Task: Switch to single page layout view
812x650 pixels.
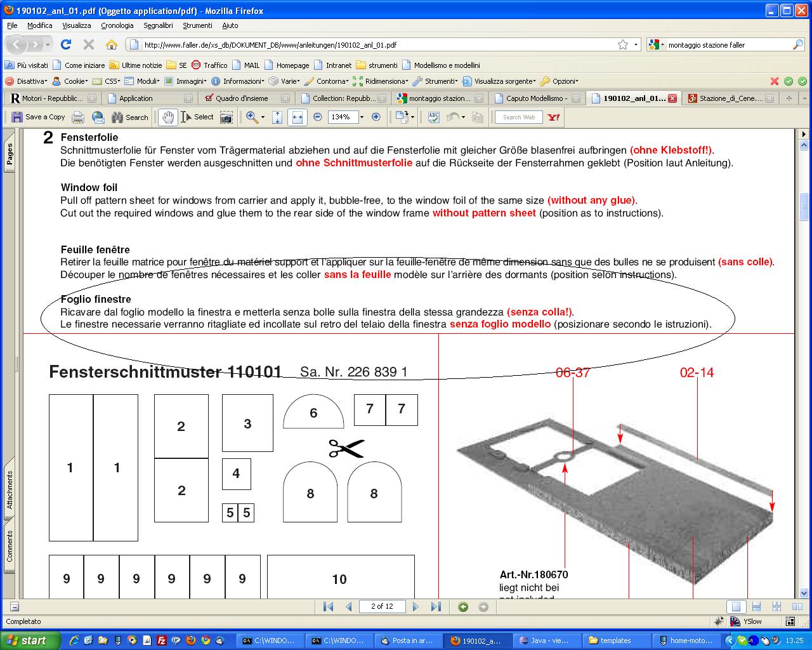Action: pyautogui.click(x=736, y=607)
